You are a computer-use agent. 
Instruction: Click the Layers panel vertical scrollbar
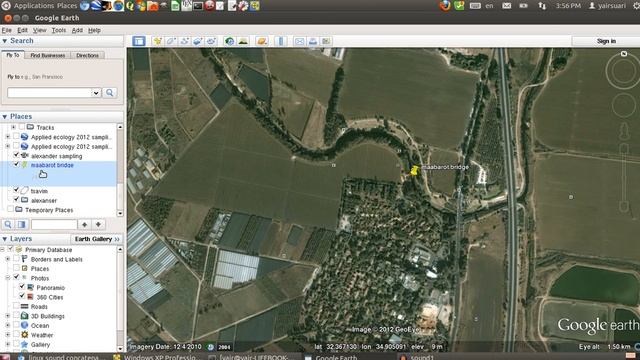(120, 298)
